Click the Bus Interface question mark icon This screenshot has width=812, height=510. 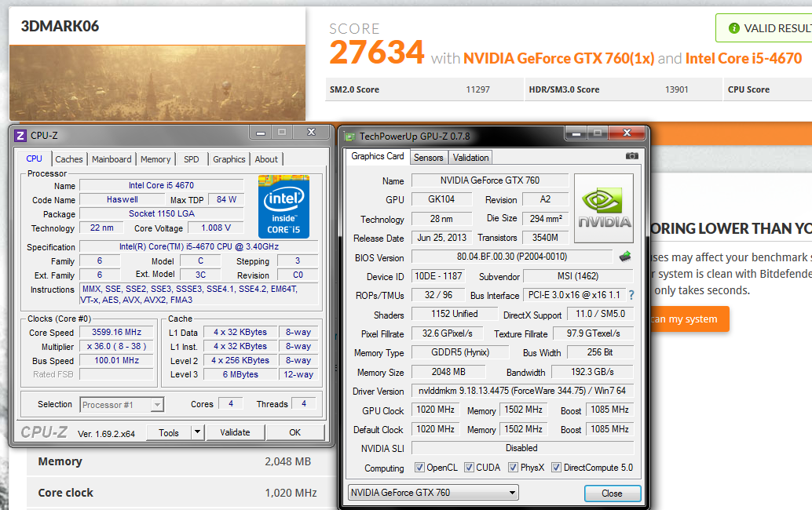(x=631, y=295)
